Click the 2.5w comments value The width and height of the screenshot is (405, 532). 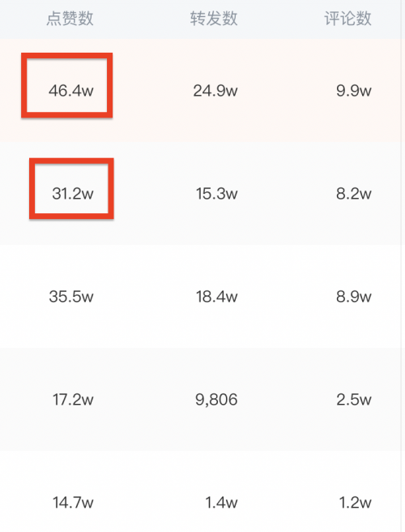(x=354, y=399)
